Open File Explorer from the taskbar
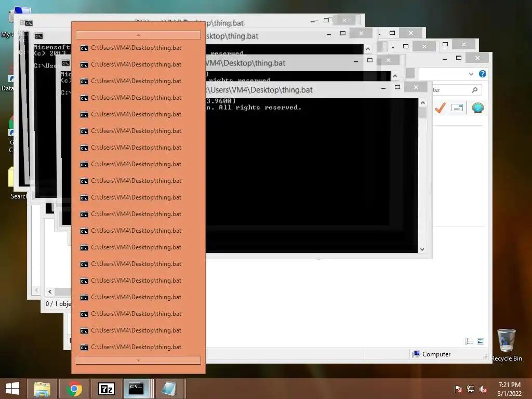532x399 pixels. [x=42, y=389]
